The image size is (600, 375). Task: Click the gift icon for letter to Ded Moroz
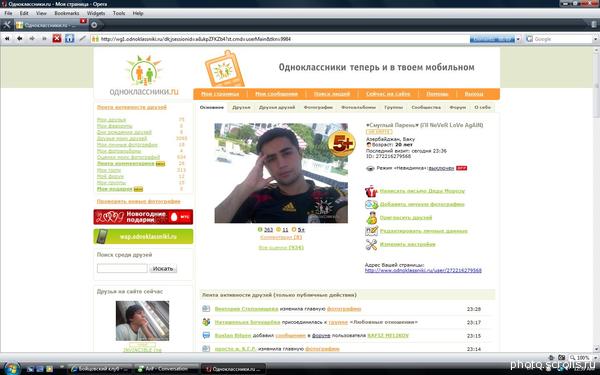pyautogui.click(x=371, y=191)
